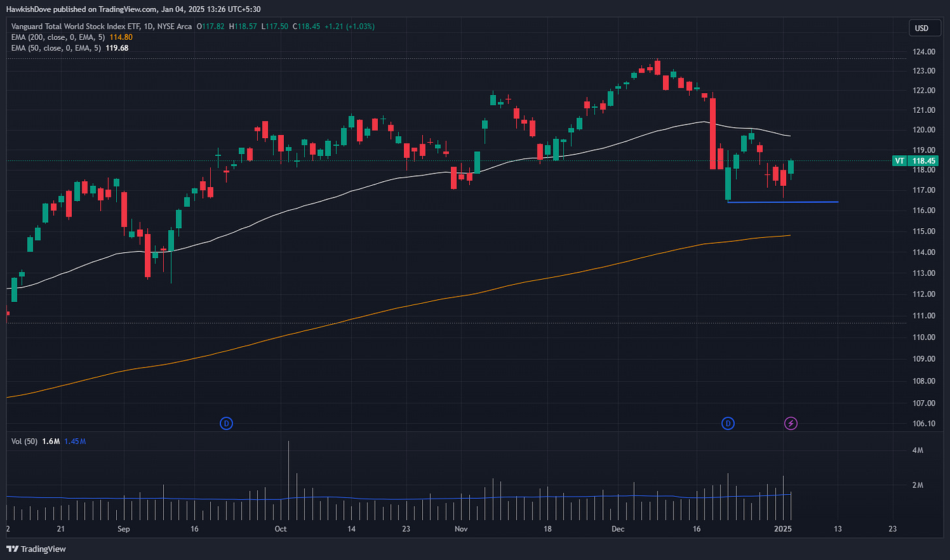
Task: Click the white EMA value 119.68
Action: point(115,48)
